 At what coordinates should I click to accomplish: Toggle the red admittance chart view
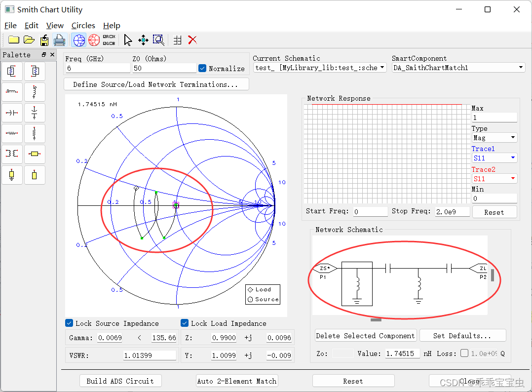coord(94,40)
